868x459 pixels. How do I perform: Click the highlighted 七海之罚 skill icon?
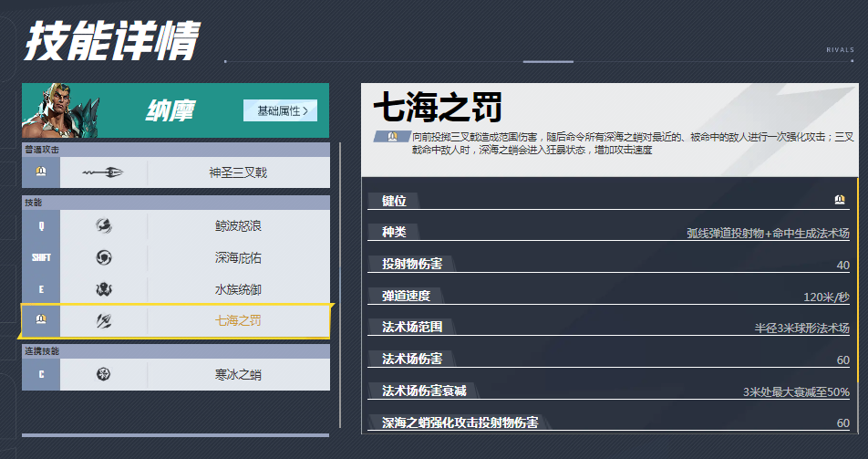tap(103, 320)
